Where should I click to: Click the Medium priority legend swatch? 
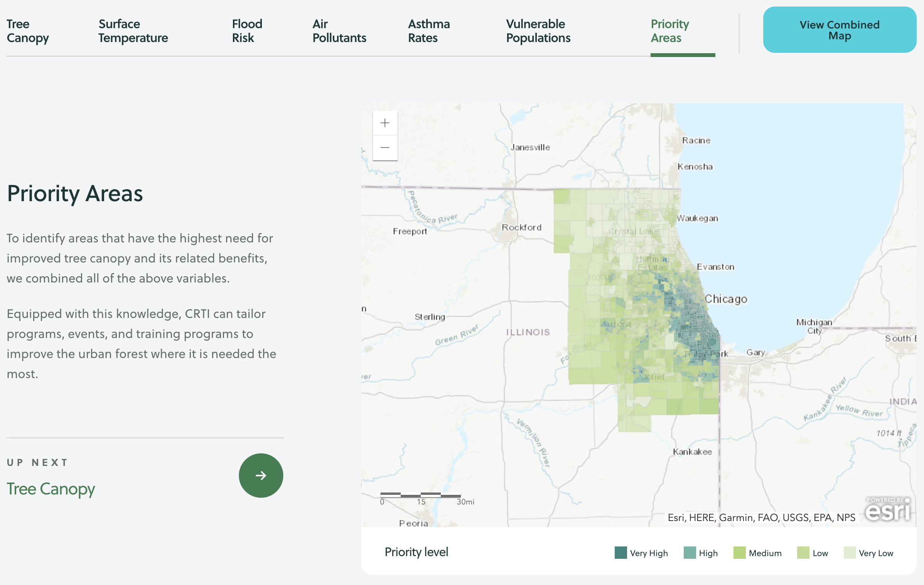(739, 553)
